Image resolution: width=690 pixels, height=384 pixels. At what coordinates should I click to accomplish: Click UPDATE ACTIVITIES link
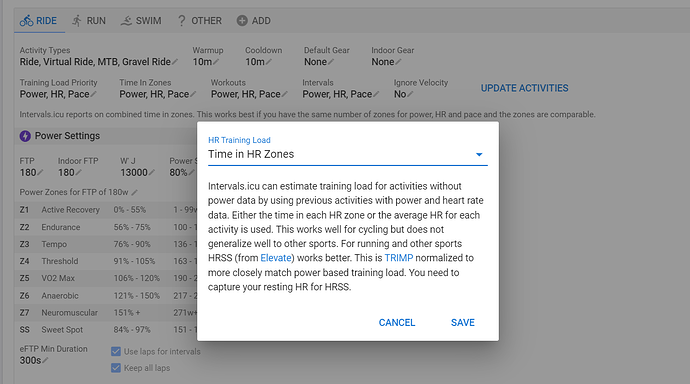click(x=525, y=88)
